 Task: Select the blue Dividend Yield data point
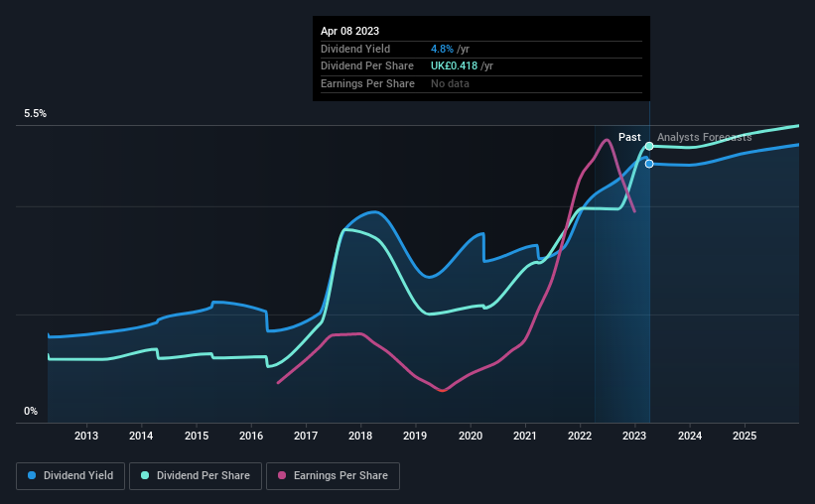point(649,164)
